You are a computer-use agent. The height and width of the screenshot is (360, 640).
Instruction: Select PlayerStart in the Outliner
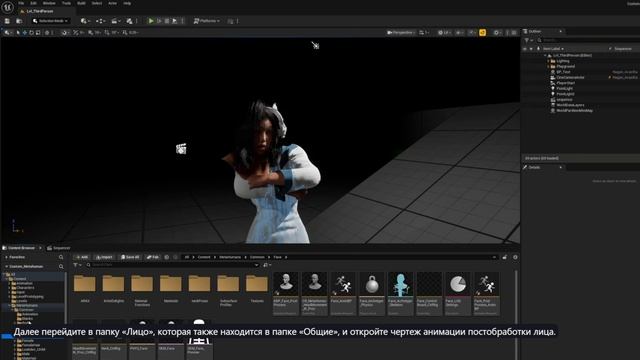(565, 83)
